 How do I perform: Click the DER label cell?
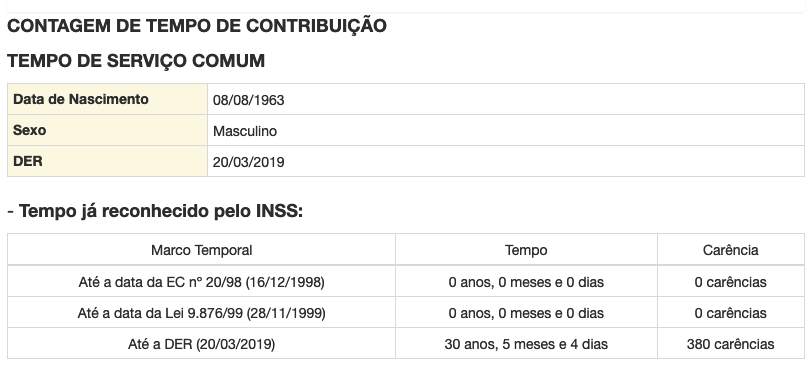coord(107,161)
